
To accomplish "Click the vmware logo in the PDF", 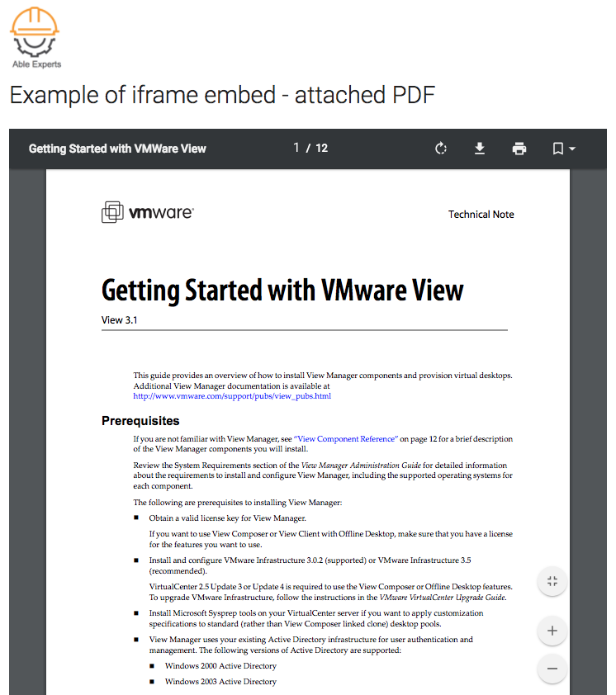I will (x=148, y=212).
